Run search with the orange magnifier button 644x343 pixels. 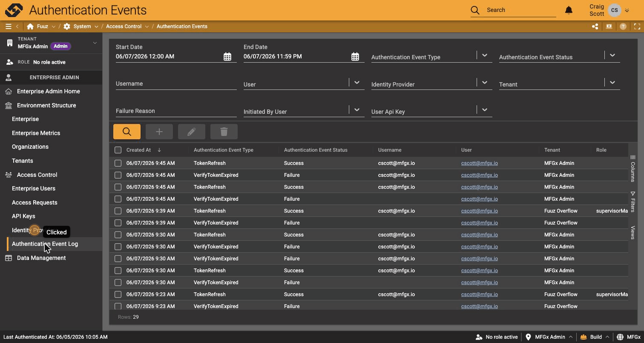tap(127, 132)
